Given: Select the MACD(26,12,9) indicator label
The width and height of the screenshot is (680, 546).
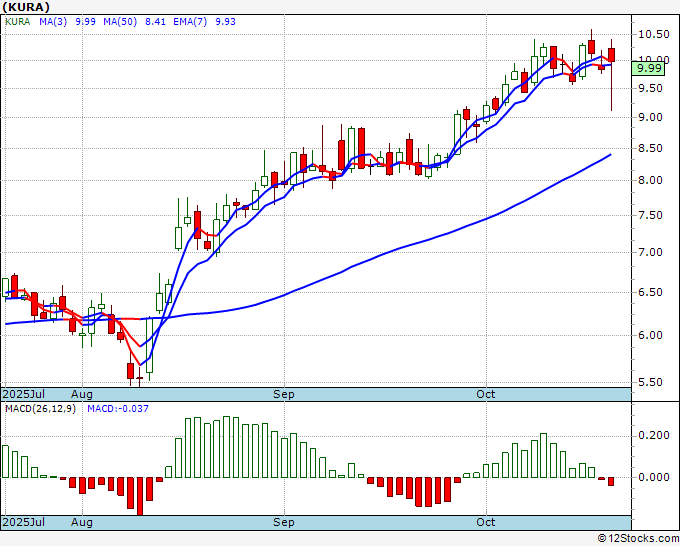Looking at the screenshot, I should coord(40,409).
